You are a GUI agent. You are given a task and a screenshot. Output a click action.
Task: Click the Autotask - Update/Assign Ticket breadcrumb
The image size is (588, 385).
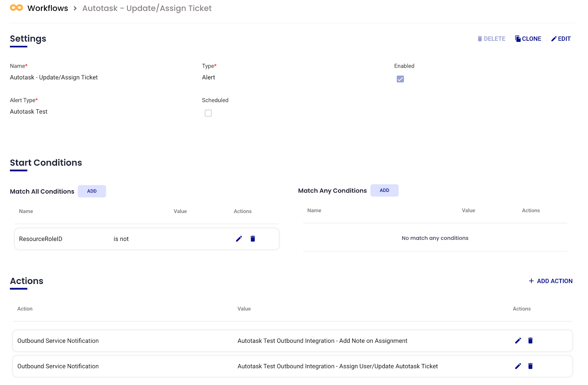point(147,8)
